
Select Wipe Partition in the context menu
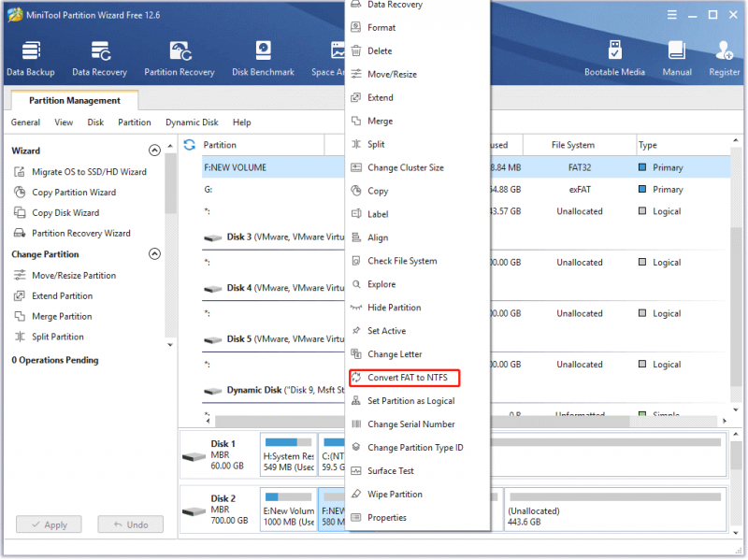click(395, 495)
